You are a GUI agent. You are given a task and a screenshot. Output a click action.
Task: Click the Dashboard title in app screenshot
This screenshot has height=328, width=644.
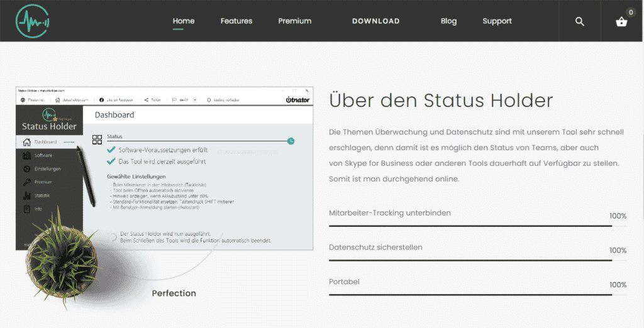click(114, 115)
